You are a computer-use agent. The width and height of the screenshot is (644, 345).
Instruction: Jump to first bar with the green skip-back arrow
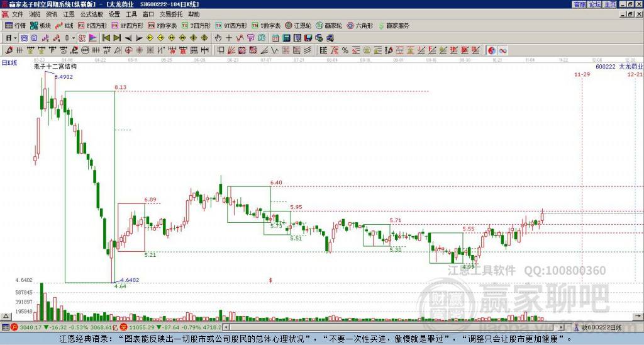click(x=106, y=38)
